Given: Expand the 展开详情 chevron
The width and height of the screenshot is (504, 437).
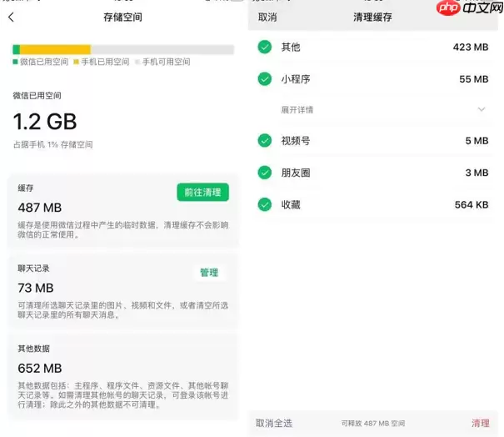Looking at the screenshot, I should click(x=482, y=109).
